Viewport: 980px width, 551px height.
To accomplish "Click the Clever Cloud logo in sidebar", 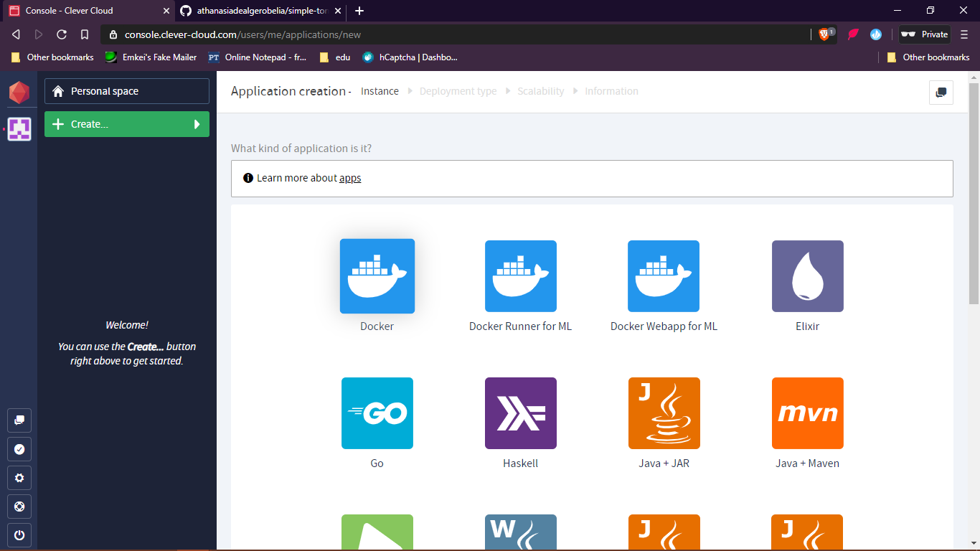I will coord(19,92).
